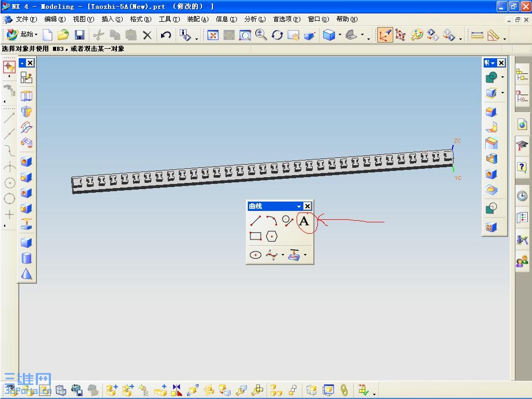This screenshot has width=532, height=399.
Task: Open the Roles users tab
Action: [522, 262]
